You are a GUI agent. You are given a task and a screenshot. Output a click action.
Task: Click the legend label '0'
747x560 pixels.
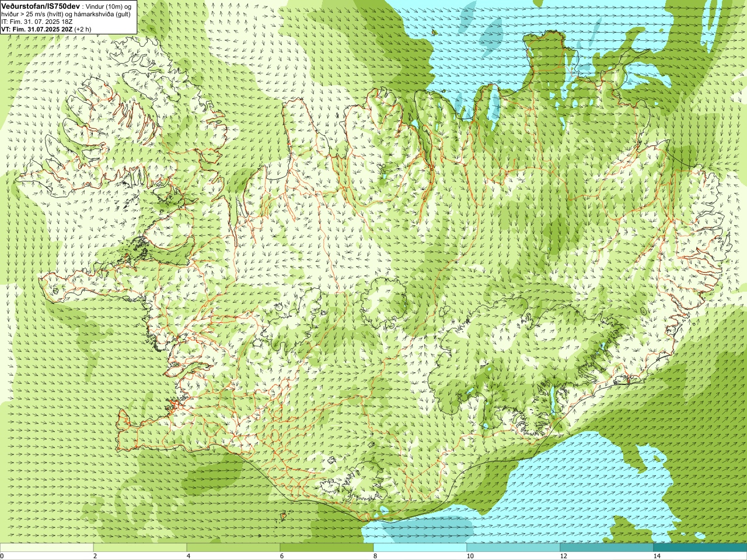(x=2, y=556)
